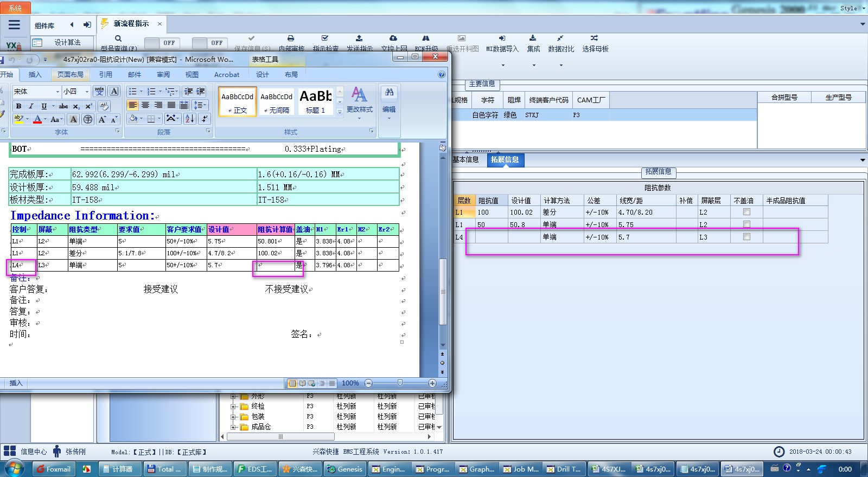Toggle the second OFF switch
The width and height of the screenshot is (868, 477).
pos(209,43)
